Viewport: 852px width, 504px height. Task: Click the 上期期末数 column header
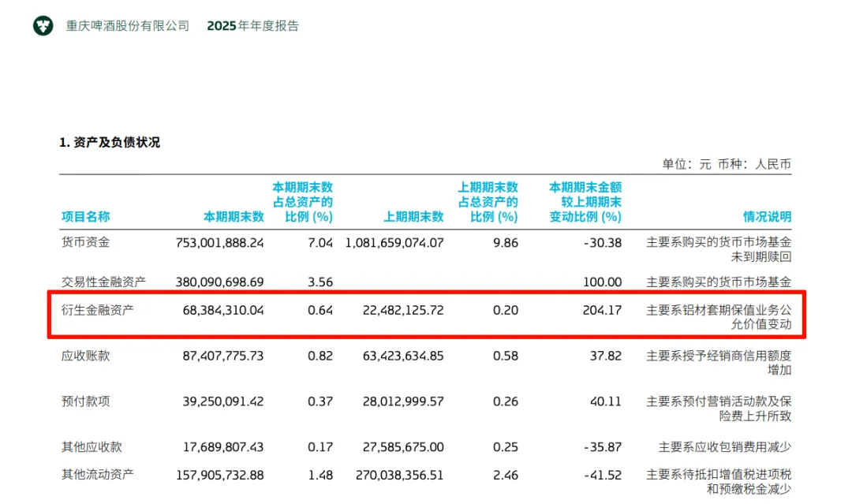point(413,217)
